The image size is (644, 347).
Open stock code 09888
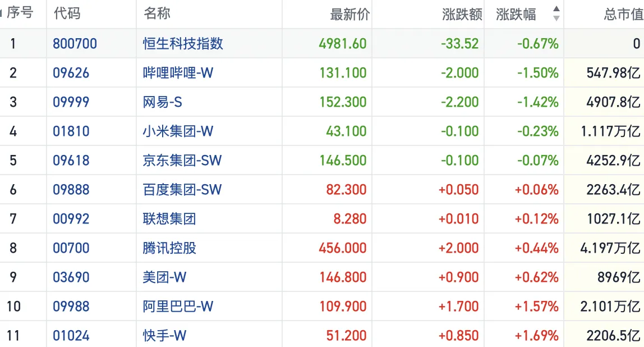(x=71, y=190)
